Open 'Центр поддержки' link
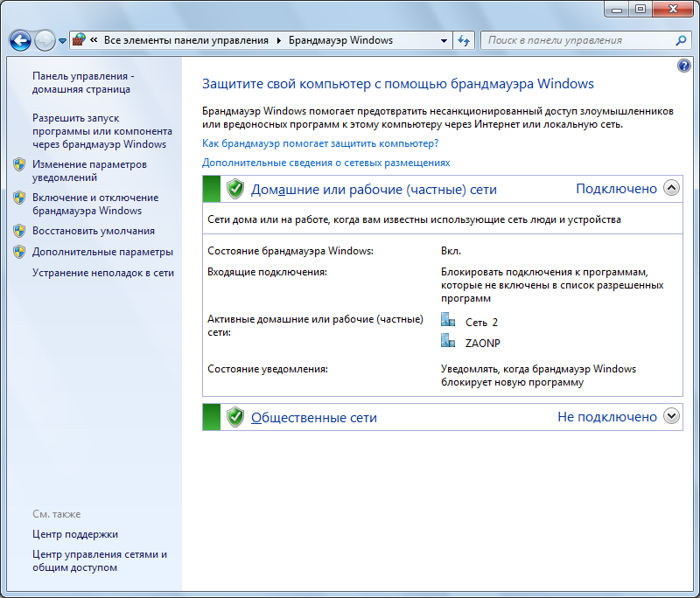Image resolution: width=700 pixels, height=598 pixels. 75,534
